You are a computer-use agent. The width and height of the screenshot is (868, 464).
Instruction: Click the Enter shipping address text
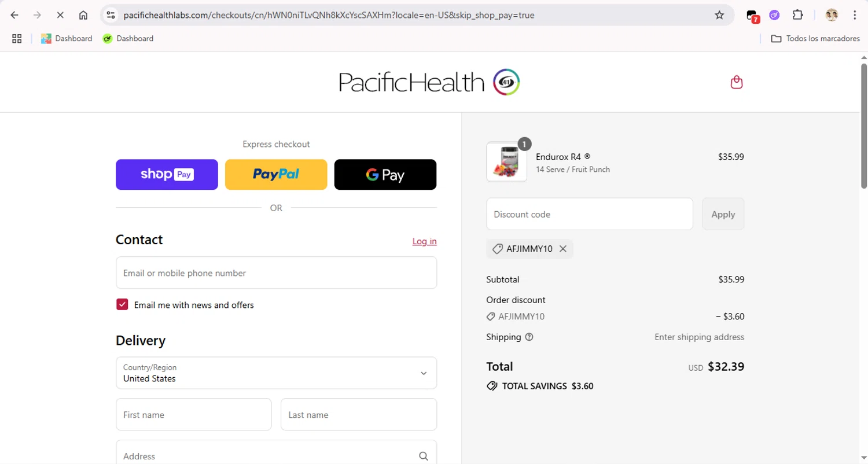coord(700,337)
